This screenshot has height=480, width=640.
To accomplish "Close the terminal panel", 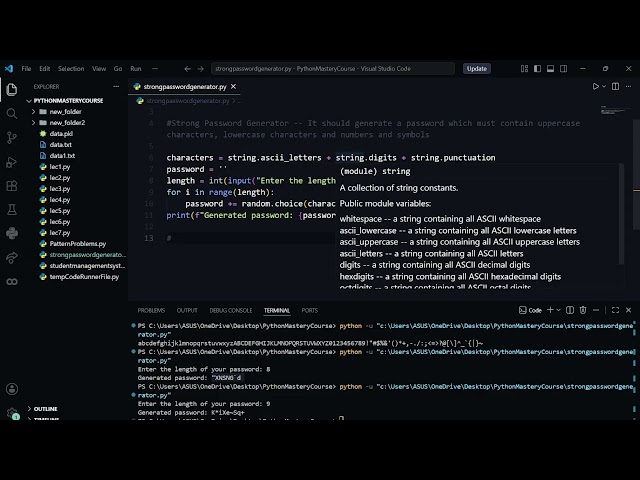I will tap(629, 310).
